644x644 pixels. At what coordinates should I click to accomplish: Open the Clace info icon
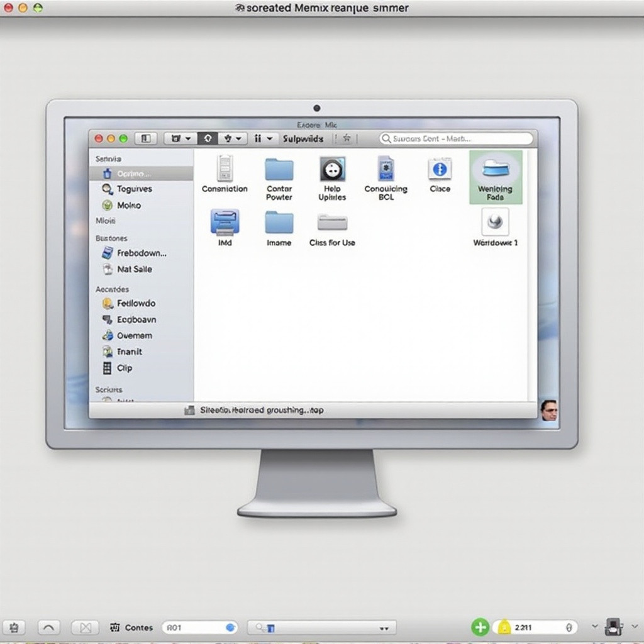click(x=440, y=170)
